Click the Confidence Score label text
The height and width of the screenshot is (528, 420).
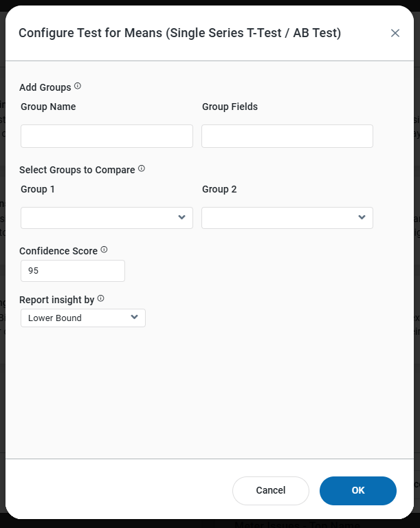[58, 251]
